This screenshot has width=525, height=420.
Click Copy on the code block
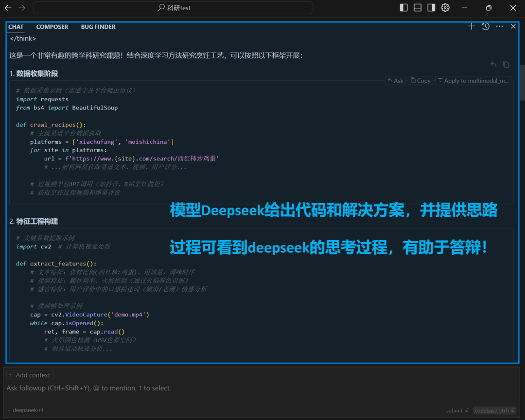[420, 81]
